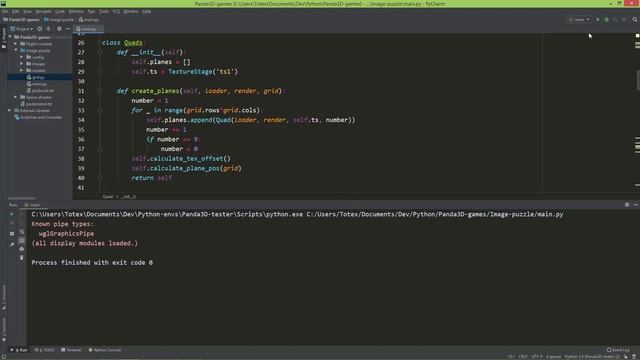Open the TODO tool window tab

click(44, 350)
